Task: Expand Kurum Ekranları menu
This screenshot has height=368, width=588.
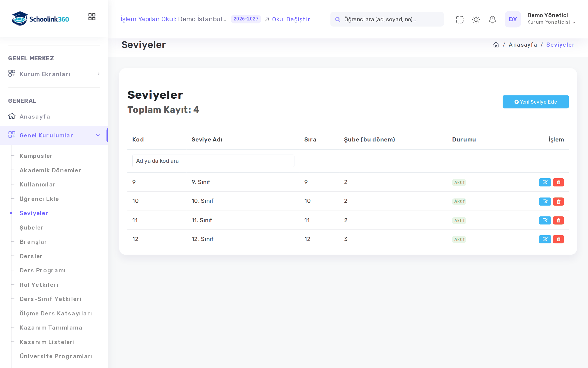Action: (54, 74)
